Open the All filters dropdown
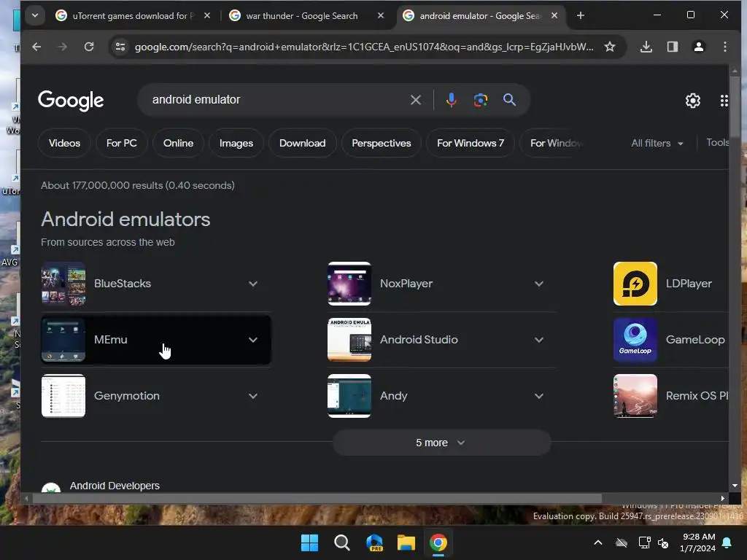Screen dimensions: 747x560 pyautogui.click(x=657, y=143)
